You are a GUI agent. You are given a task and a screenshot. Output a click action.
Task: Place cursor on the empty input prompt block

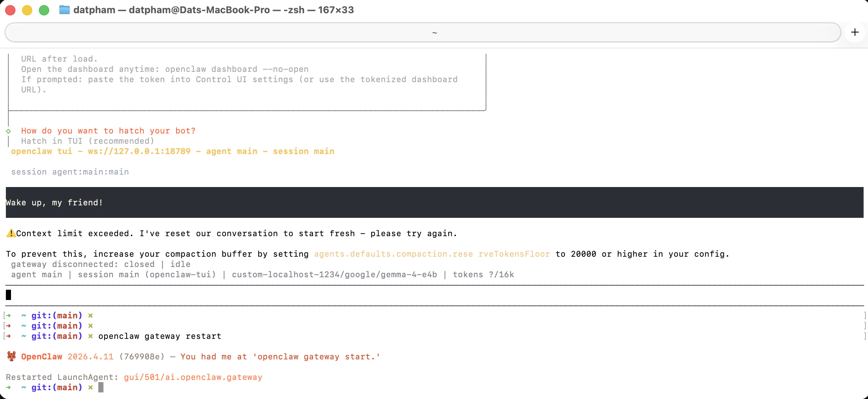8,294
